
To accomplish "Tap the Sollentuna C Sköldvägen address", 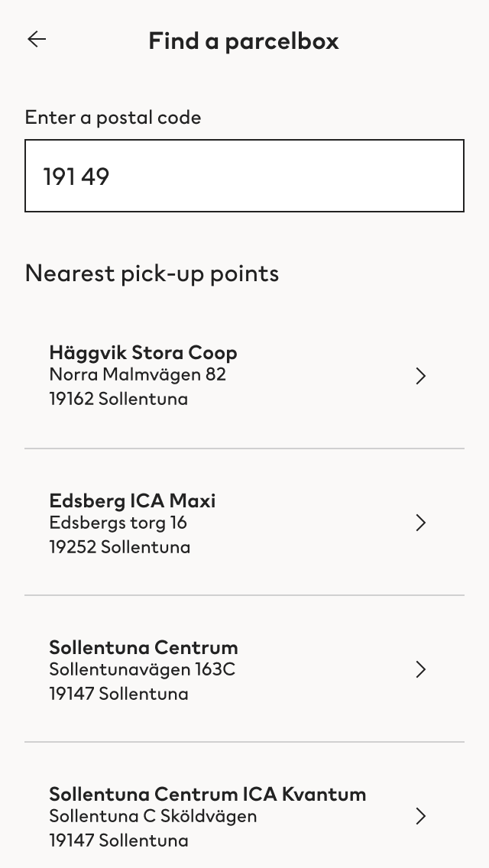I will (153, 816).
